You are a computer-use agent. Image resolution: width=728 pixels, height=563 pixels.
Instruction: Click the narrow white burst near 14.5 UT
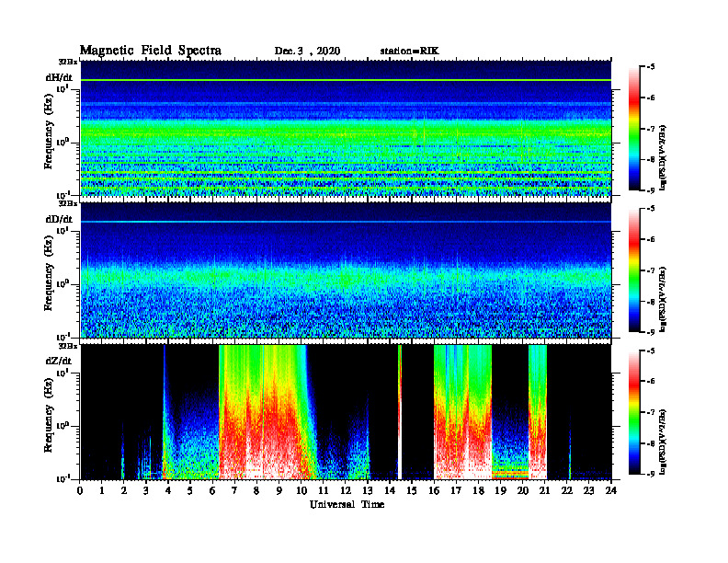(400, 412)
